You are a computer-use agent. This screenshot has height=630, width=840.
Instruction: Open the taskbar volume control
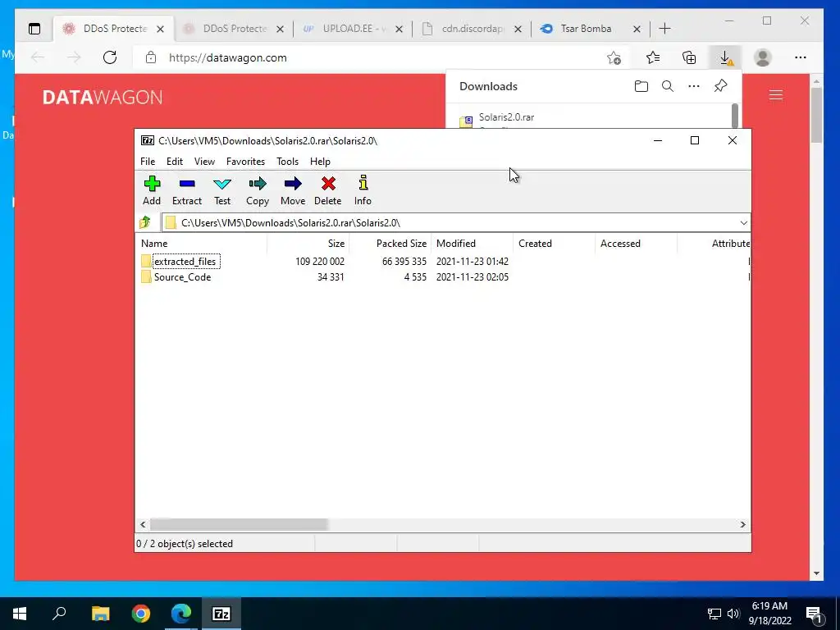(733, 614)
